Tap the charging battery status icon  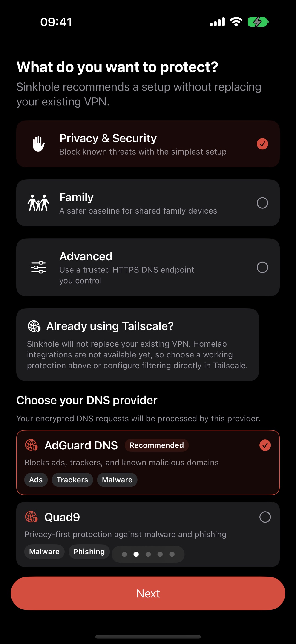pos(258,22)
